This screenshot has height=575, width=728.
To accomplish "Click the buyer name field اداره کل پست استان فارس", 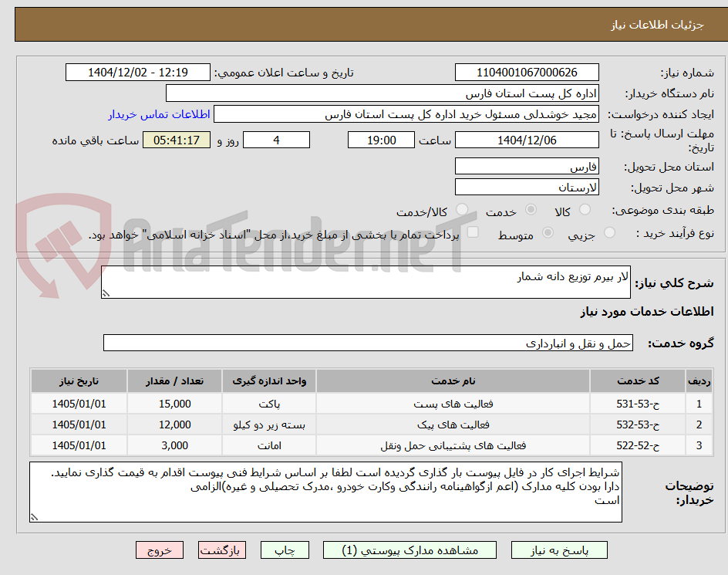I will (382, 93).
